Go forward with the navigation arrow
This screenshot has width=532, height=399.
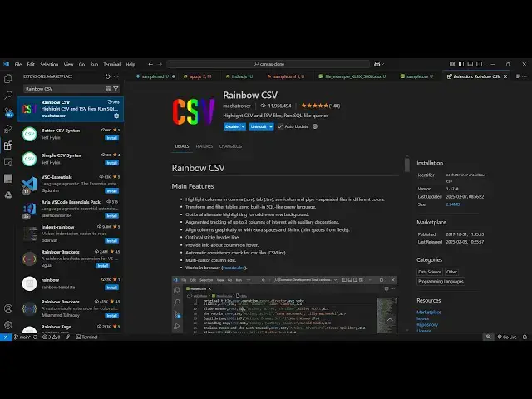(x=160, y=64)
